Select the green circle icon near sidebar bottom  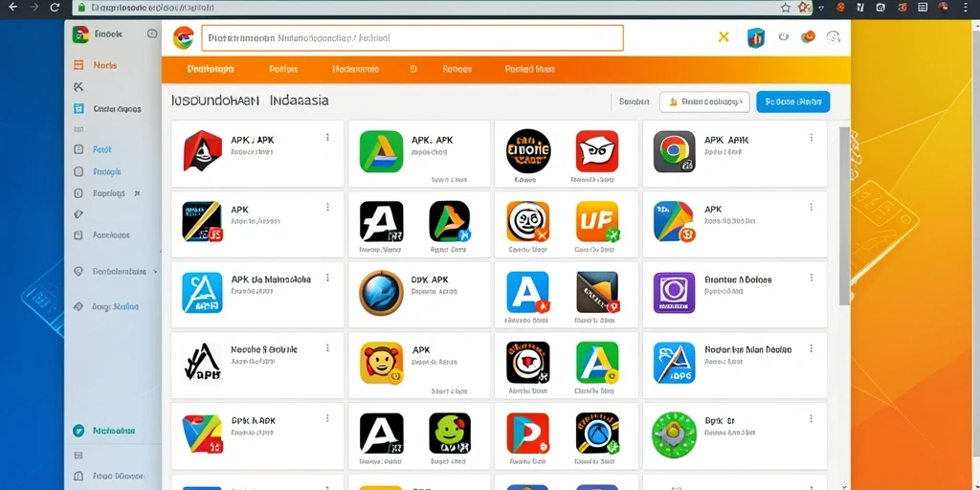pyautogui.click(x=78, y=431)
